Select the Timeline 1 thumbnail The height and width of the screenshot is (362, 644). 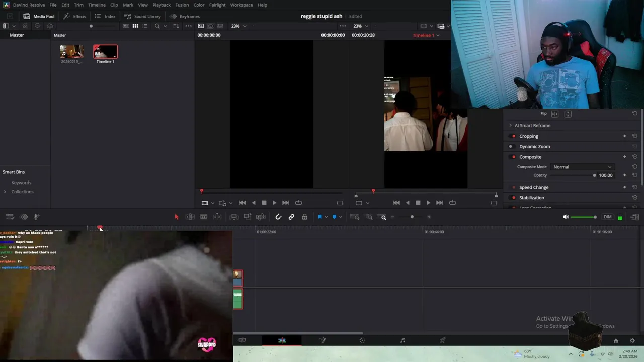(105, 52)
